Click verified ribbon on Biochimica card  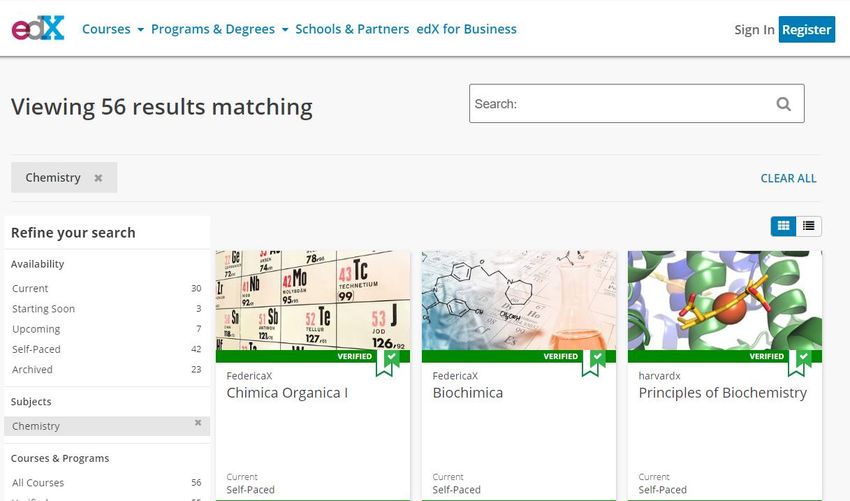[x=594, y=362]
